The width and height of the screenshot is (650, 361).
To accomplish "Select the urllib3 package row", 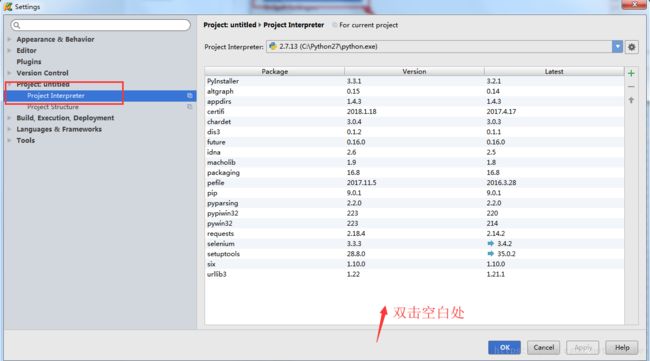I will point(414,274).
